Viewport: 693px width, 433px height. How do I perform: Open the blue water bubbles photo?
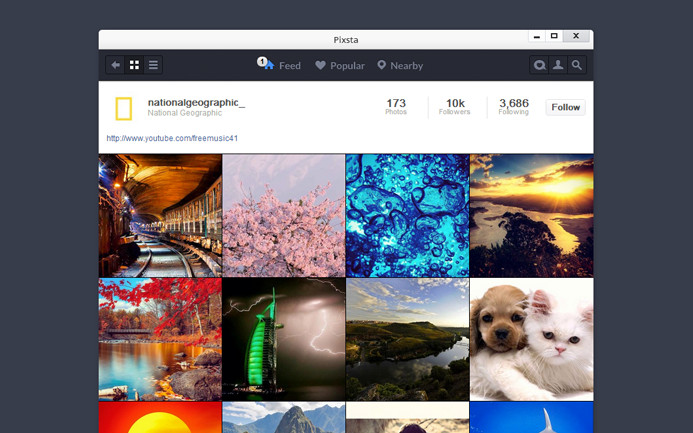click(x=407, y=216)
